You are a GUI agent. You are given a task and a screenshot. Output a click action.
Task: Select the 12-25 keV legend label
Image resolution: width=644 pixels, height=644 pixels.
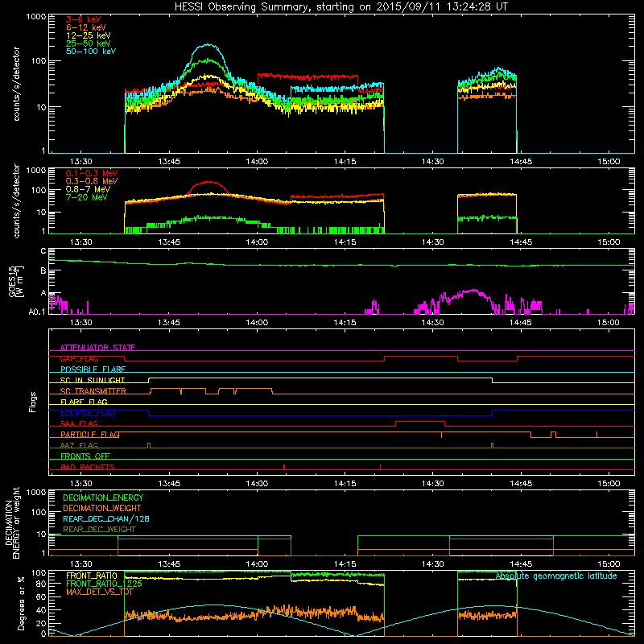click(x=89, y=35)
